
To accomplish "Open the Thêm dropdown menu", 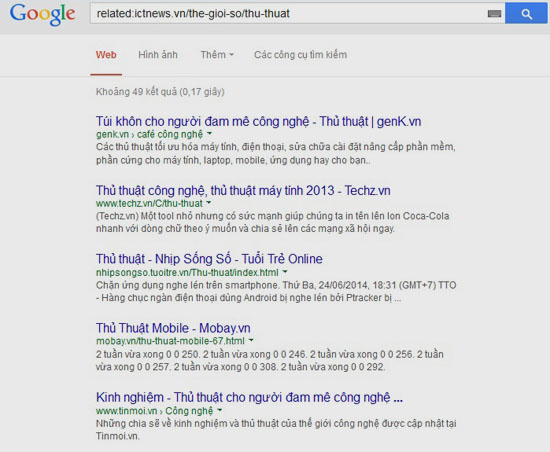I will (x=217, y=55).
